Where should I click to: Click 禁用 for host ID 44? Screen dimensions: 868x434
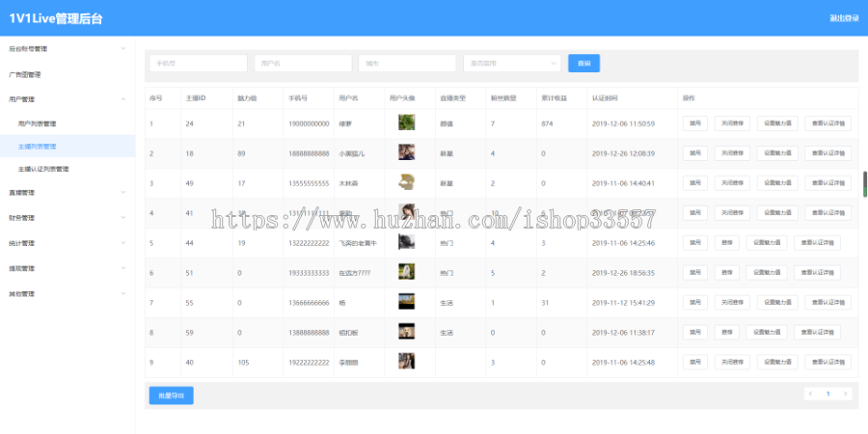(694, 243)
